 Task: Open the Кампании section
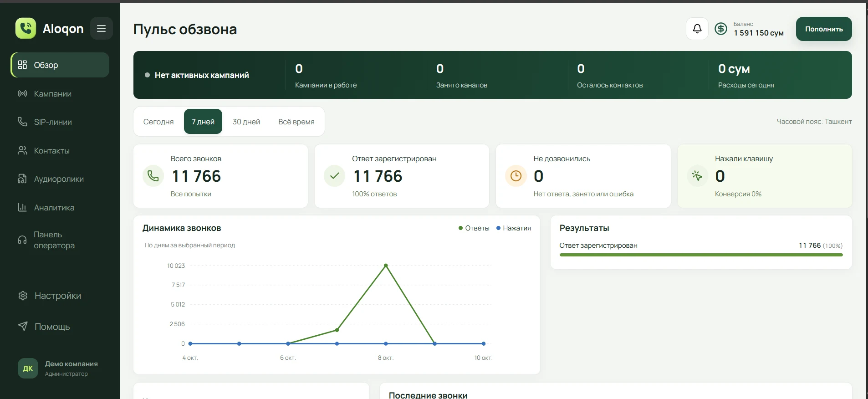pyautogui.click(x=60, y=93)
